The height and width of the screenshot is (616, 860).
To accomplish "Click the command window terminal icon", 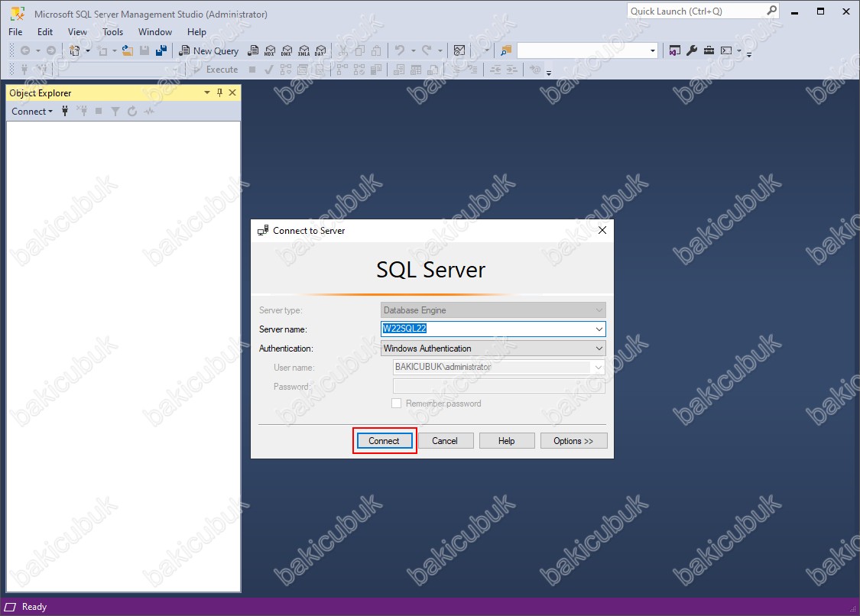I will click(x=726, y=50).
